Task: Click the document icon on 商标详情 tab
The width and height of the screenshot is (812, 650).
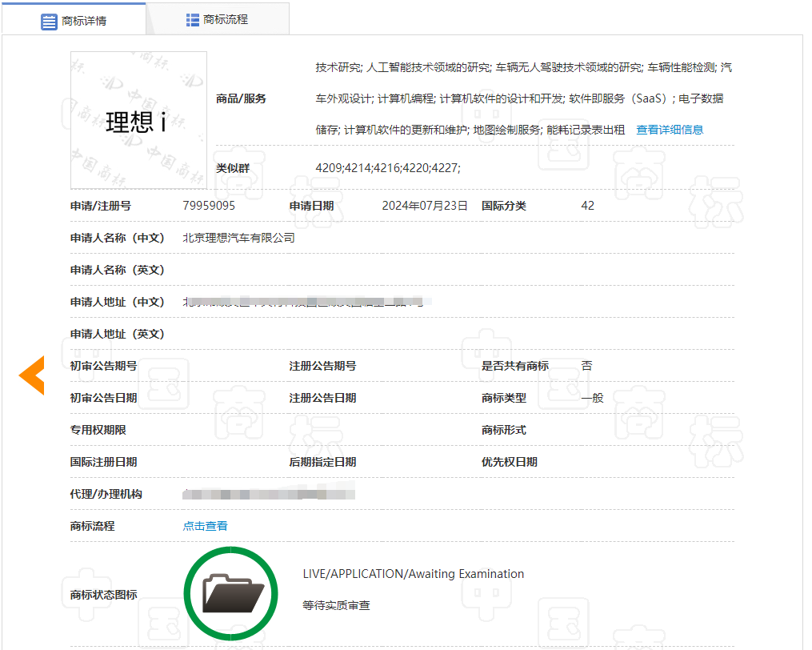Action: click(50, 21)
